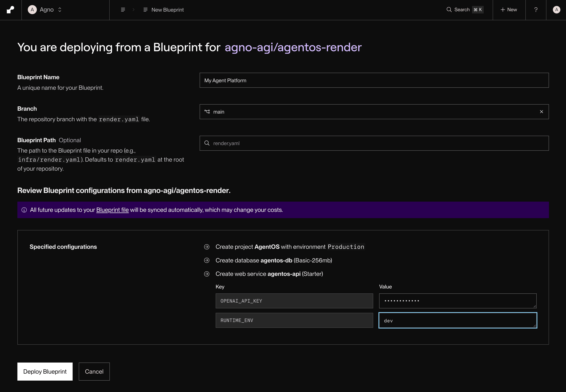Click the New Blueprint breadcrumb
Viewport: 566px width, 392px height.
(x=163, y=10)
